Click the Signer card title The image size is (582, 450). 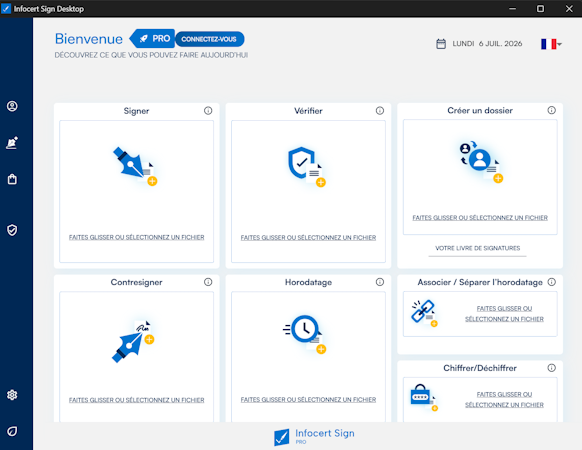tap(136, 111)
